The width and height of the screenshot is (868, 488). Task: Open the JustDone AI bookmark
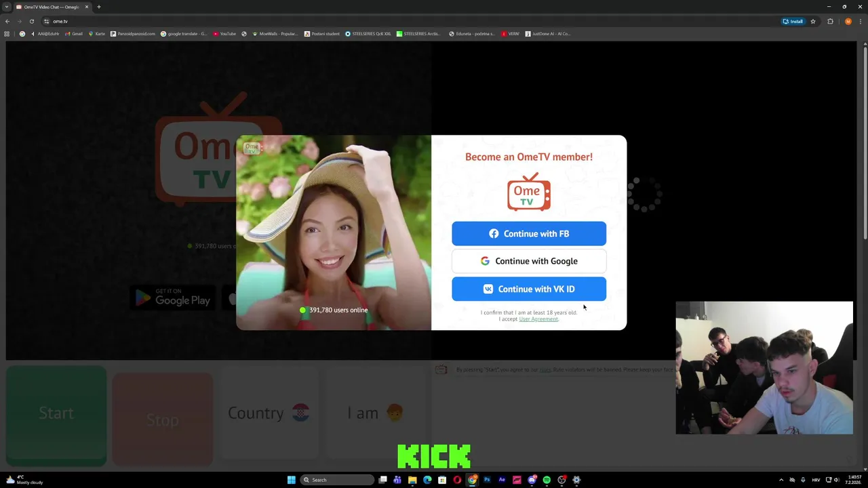coord(548,34)
